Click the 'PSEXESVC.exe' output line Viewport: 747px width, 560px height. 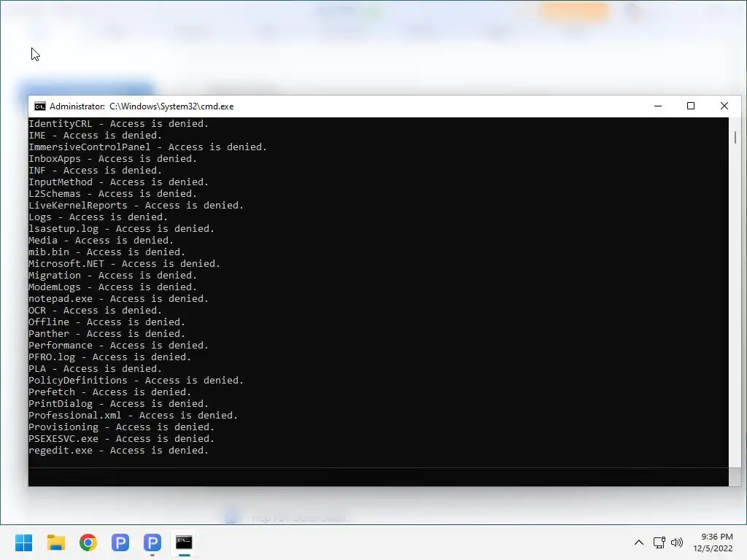tap(122, 438)
